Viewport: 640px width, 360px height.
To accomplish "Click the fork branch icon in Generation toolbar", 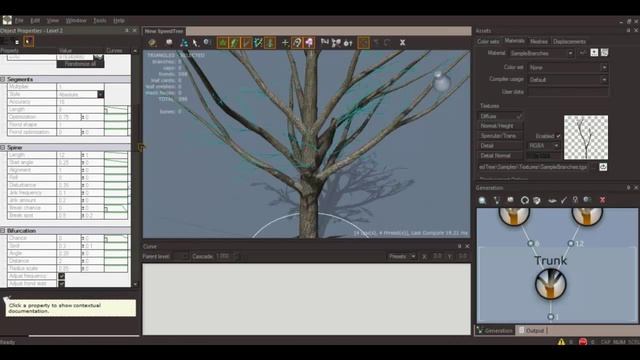I will pos(496,200).
